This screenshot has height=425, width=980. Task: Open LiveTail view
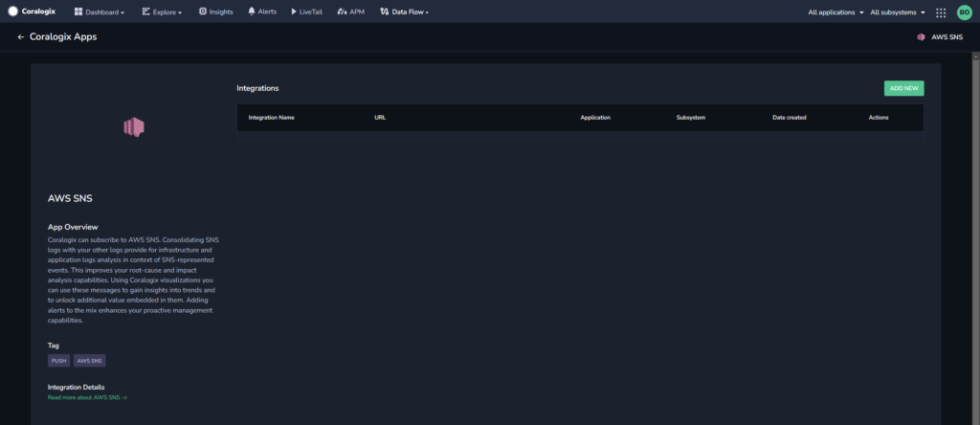[x=307, y=11]
